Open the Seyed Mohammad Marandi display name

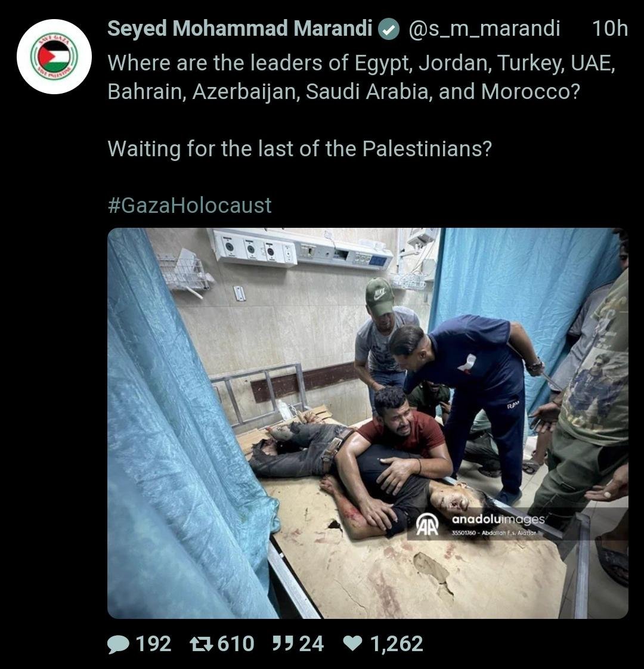(240, 29)
